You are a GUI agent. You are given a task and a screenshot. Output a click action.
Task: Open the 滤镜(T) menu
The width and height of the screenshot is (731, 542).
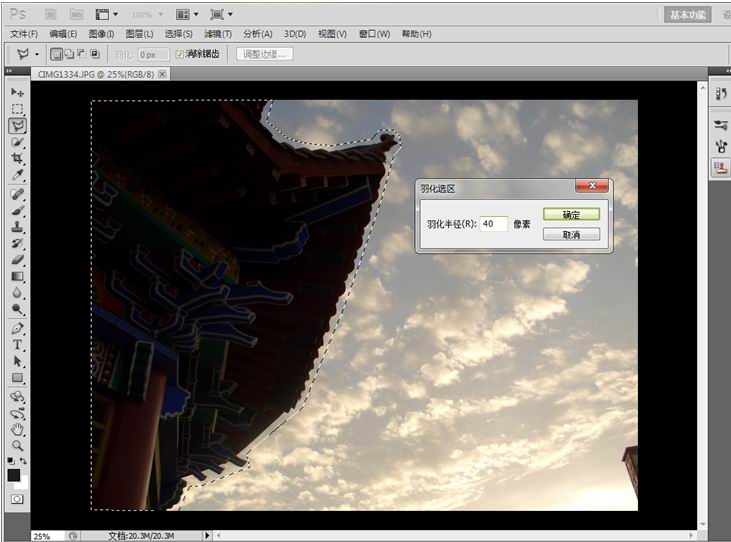pyautogui.click(x=218, y=34)
